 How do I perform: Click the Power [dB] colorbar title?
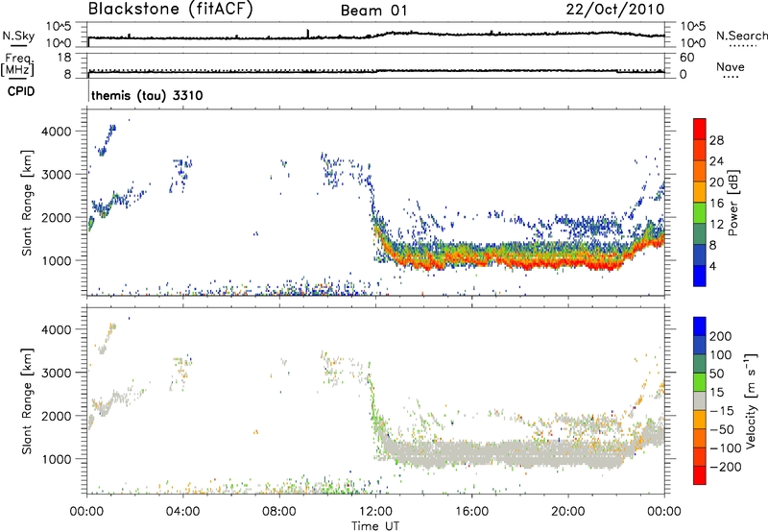[733, 203]
